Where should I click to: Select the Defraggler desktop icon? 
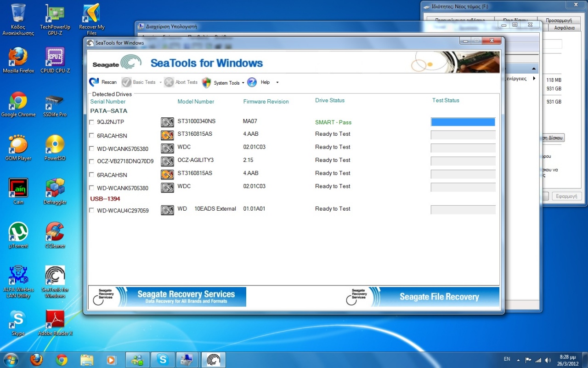pos(55,191)
